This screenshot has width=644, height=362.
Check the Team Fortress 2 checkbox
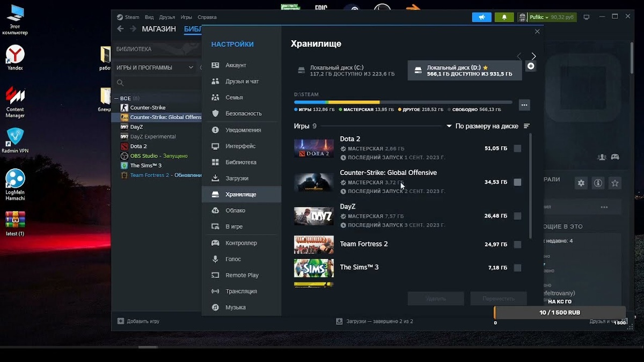tap(517, 245)
